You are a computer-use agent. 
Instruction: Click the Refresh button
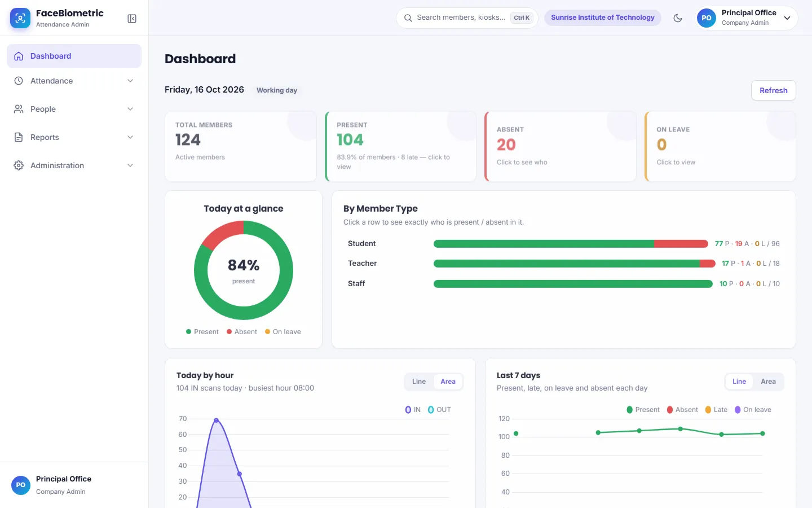[x=774, y=90]
